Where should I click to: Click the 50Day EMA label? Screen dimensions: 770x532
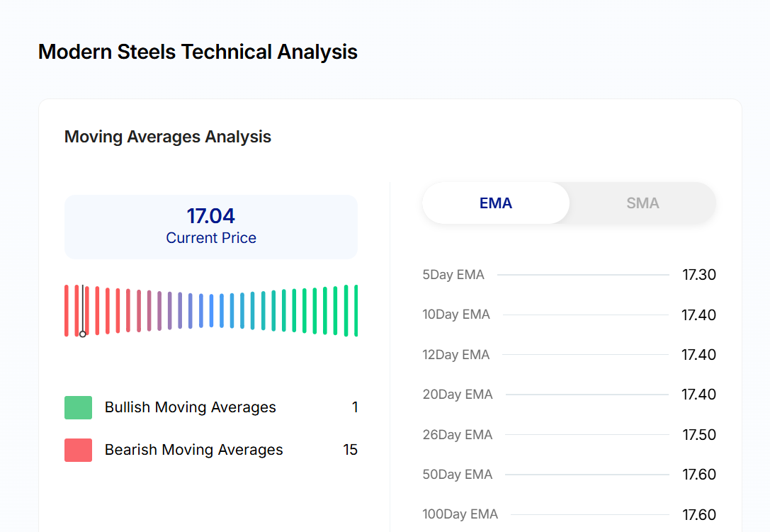coord(458,475)
